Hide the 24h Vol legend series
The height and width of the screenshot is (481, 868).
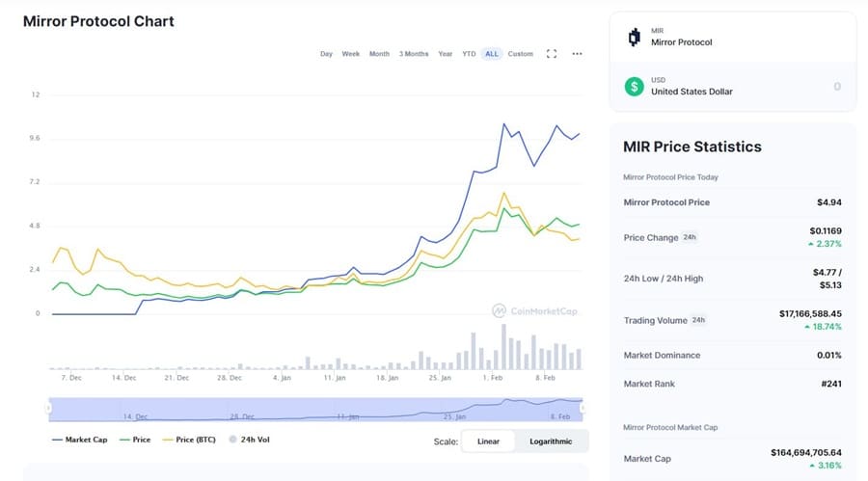(250, 440)
